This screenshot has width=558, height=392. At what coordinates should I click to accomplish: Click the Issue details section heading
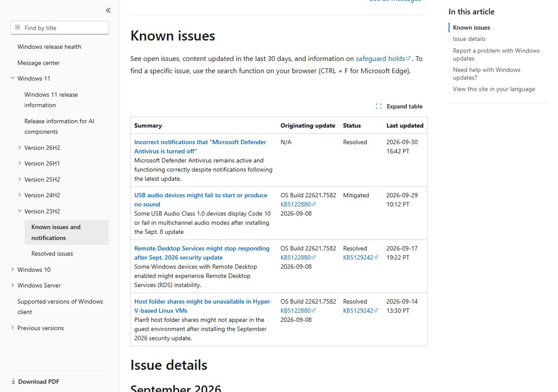169,365
